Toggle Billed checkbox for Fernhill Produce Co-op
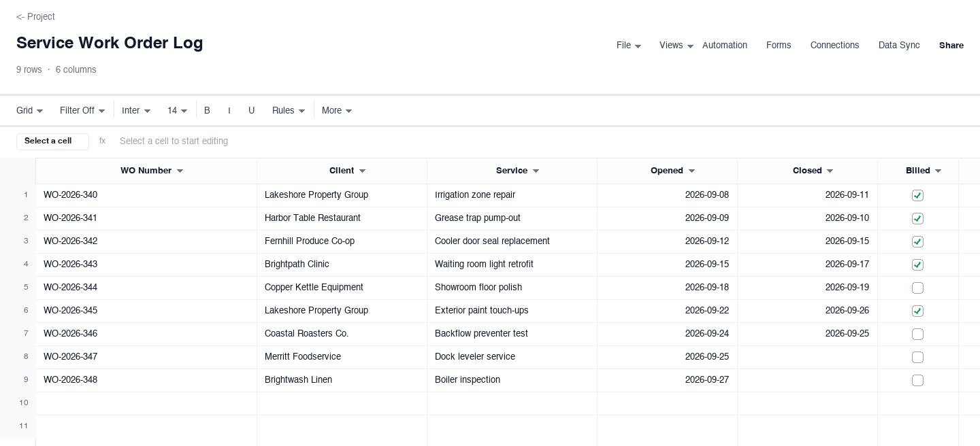 (x=917, y=241)
